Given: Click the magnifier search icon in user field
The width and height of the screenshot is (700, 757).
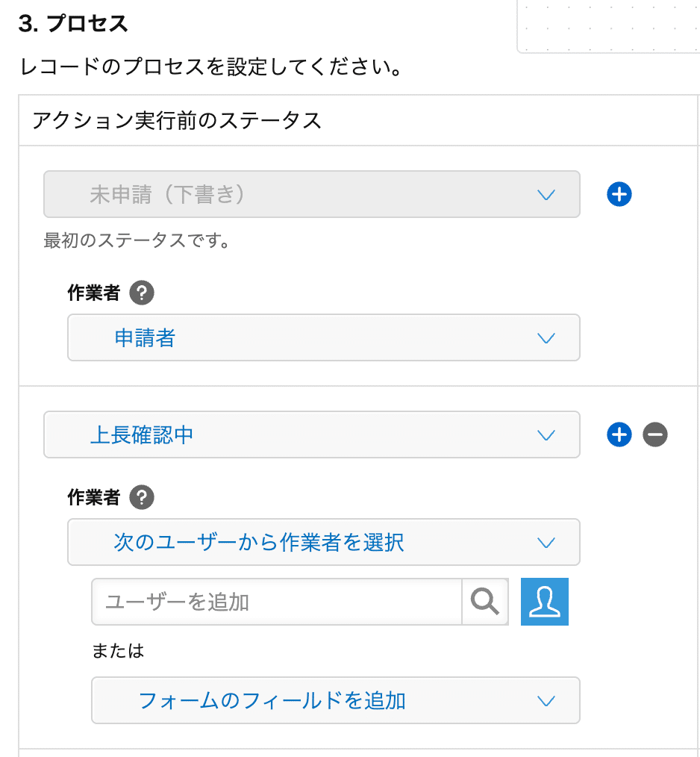Looking at the screenshot, I should [484, 602].
